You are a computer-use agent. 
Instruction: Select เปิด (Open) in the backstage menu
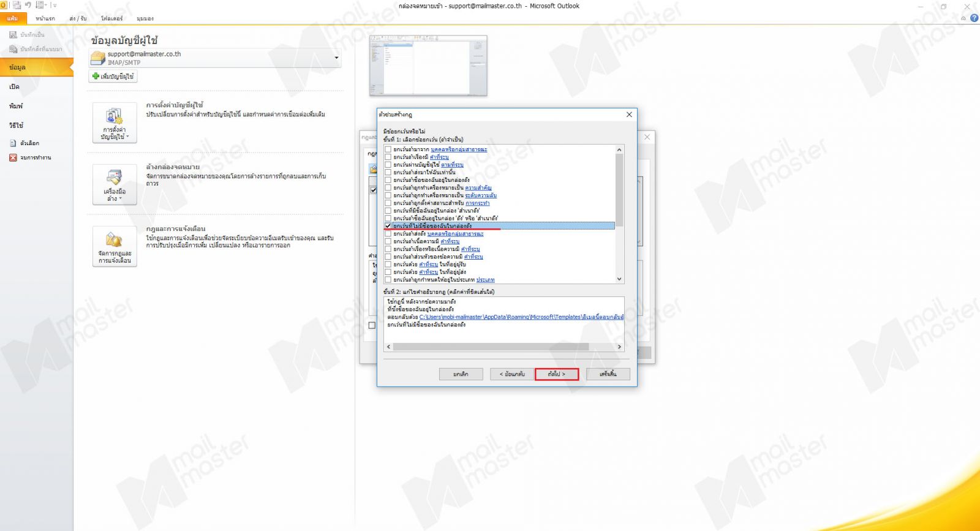(x=15, y=87)
